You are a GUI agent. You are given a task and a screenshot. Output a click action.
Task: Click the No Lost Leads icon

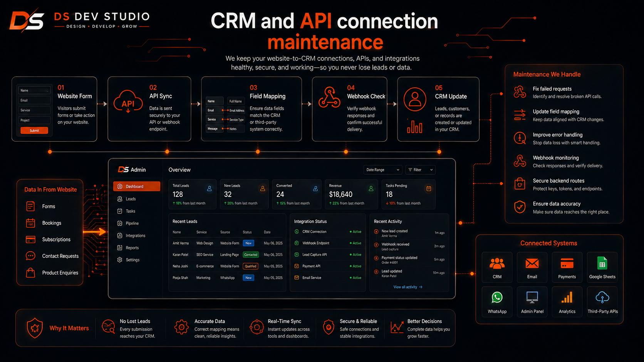108,327
